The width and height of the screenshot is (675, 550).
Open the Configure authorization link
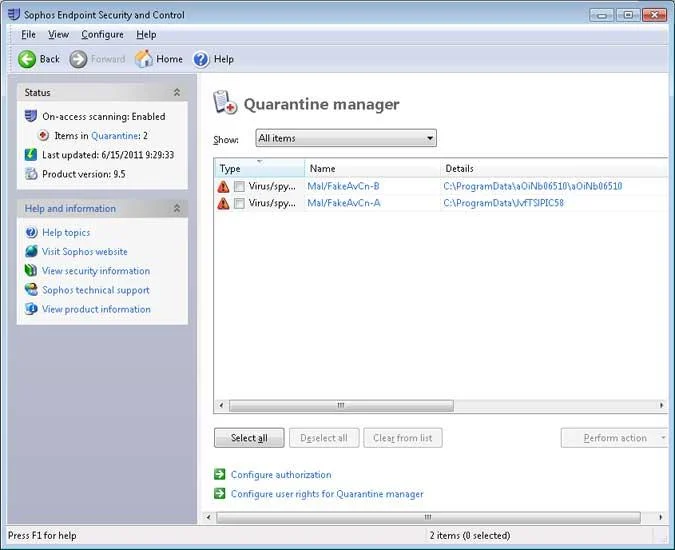281,474
